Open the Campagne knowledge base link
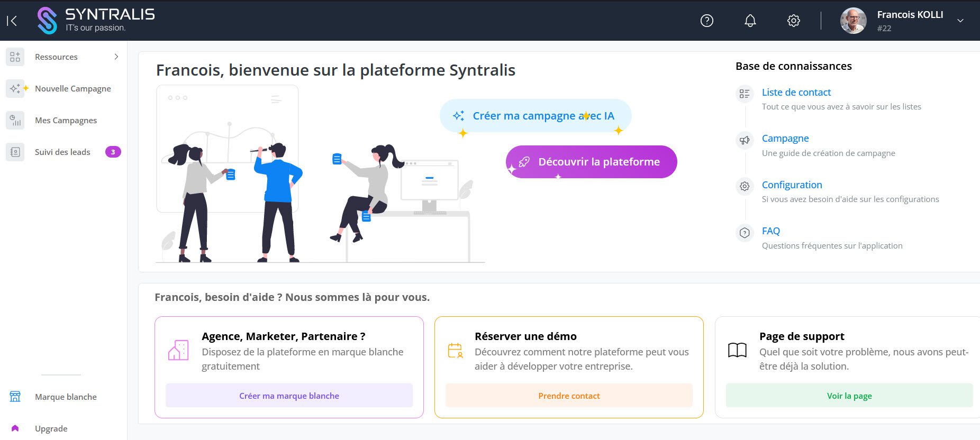This screenshot has height=440, width=980. [785, 138]
